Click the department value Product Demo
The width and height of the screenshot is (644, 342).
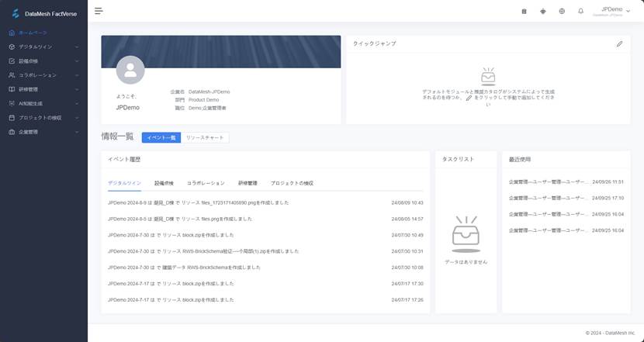pos(204,100)
